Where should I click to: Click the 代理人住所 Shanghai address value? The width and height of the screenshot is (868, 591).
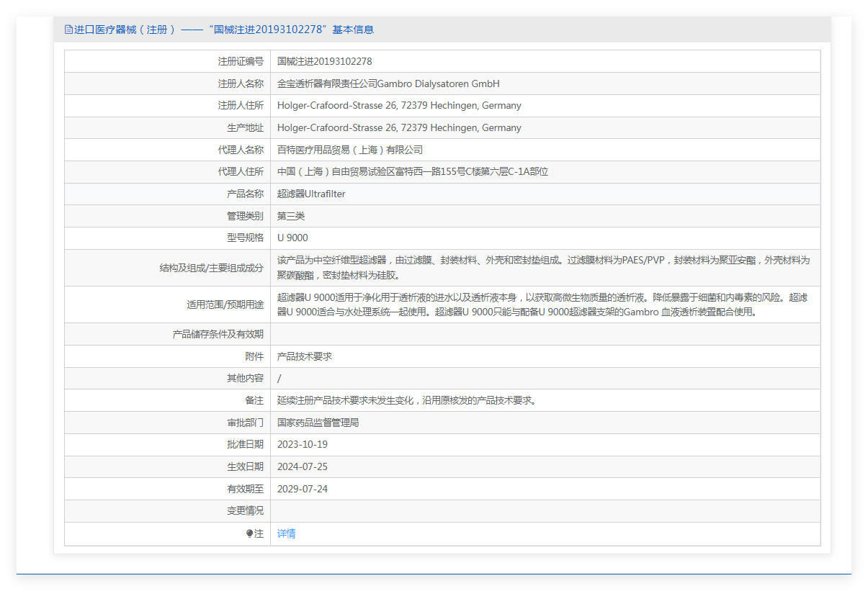tap(413, 172)
